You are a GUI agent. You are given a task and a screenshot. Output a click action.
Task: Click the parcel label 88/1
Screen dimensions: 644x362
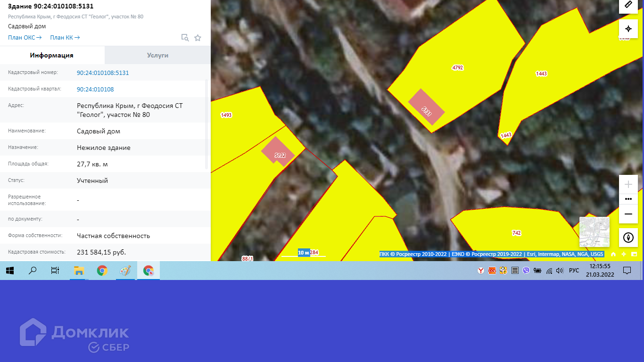pyautogui.click(x=248, y=259)
